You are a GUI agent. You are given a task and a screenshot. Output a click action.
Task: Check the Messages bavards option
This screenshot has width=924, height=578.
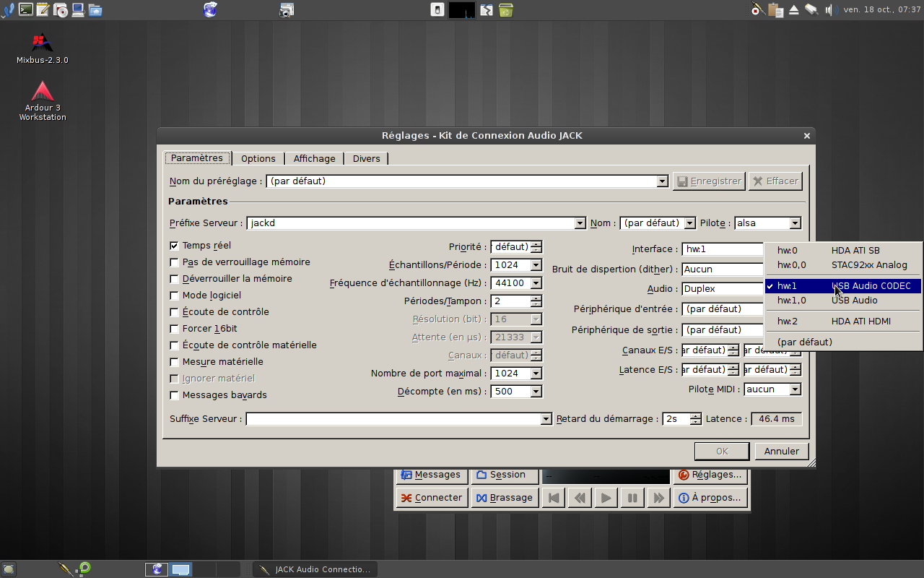tap(174, 395)
